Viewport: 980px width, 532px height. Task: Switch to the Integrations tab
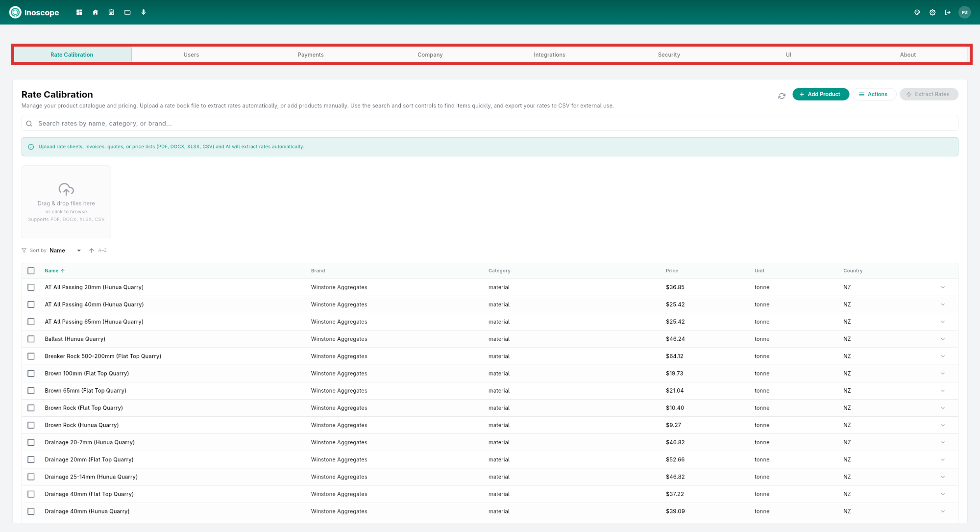tap(549, 54)
